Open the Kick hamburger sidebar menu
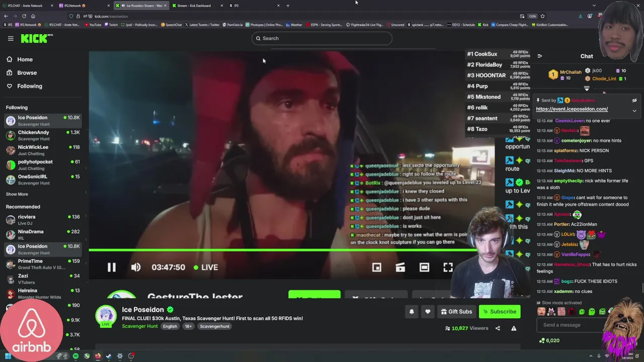Image resolution: width=644 pixels, height=362 pixels. pos(11,38)
